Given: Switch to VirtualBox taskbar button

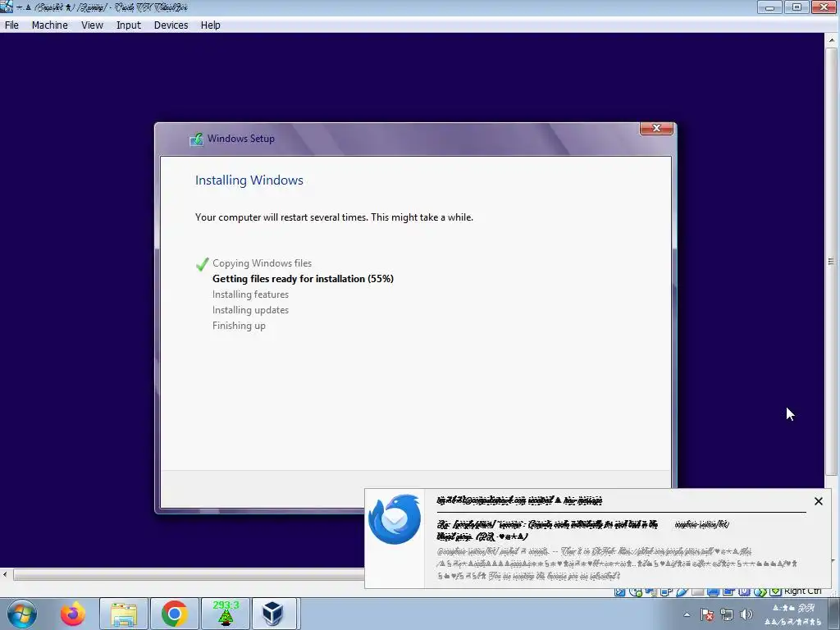Looking at the screenshot, I should pyautogui.click(x=274, y=614).
